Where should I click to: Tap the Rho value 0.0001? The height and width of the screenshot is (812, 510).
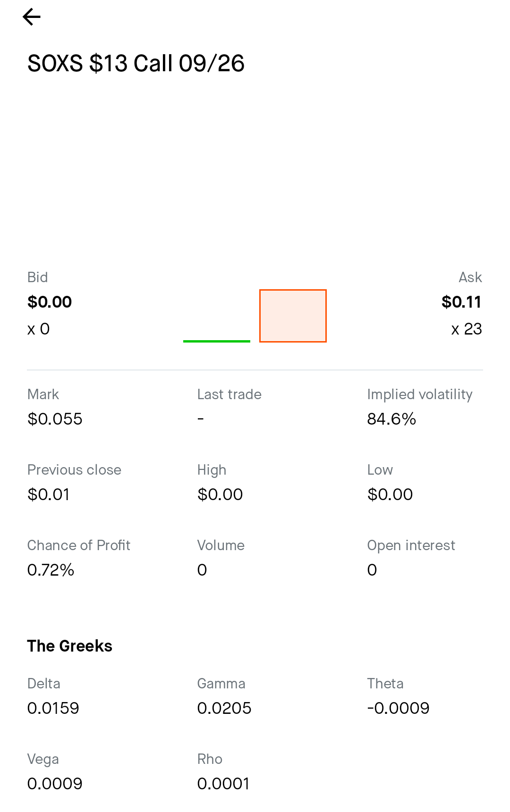[x=223, y=784]
